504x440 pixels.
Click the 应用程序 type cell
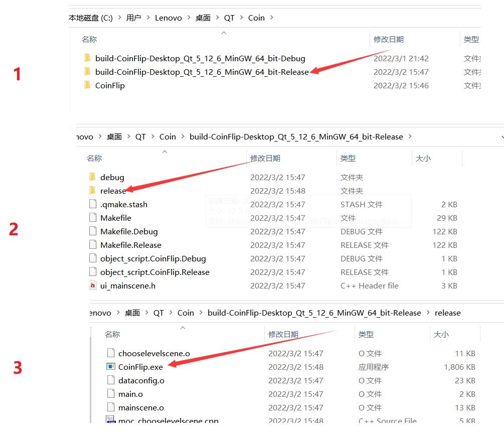pos(374,367)
